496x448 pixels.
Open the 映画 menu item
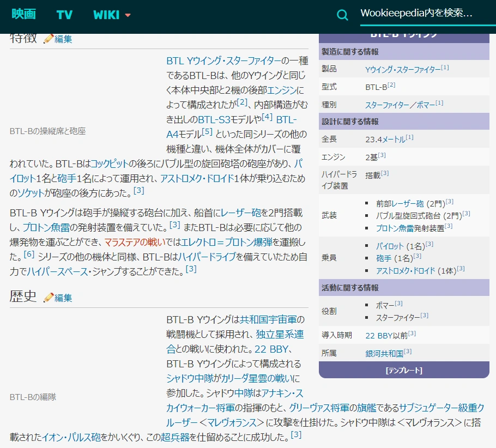24,15
